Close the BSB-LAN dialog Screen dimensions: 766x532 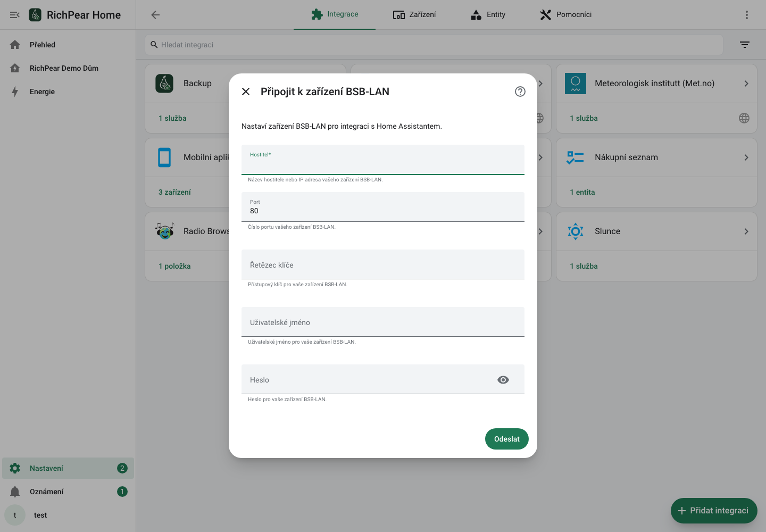pos(246,92)
